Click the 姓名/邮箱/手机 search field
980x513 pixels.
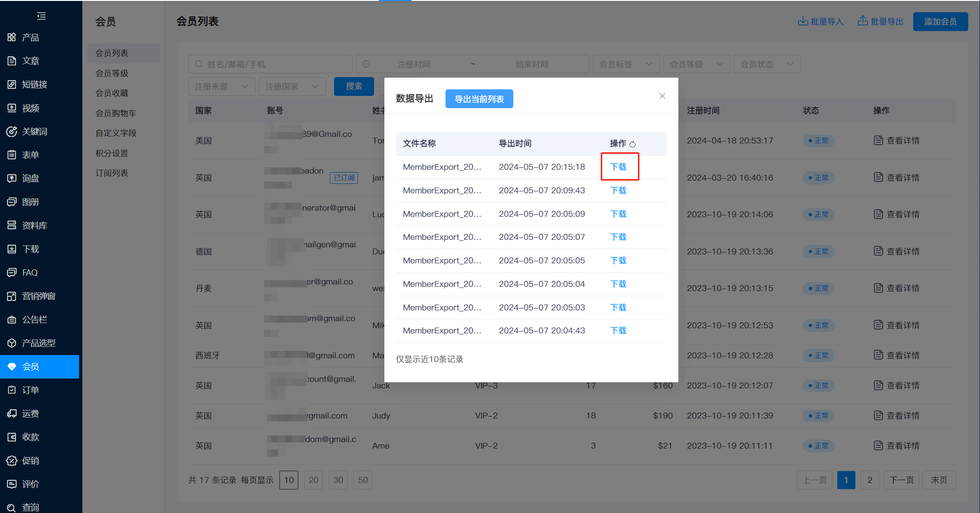(271, 64)
